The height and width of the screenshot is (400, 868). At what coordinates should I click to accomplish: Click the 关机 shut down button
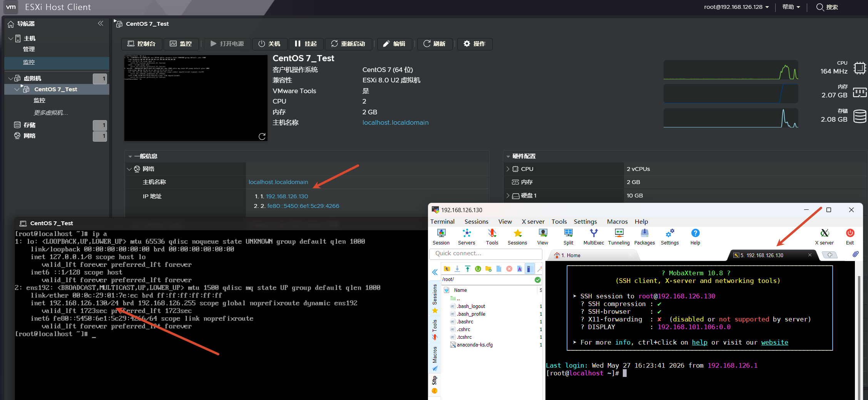269,44
